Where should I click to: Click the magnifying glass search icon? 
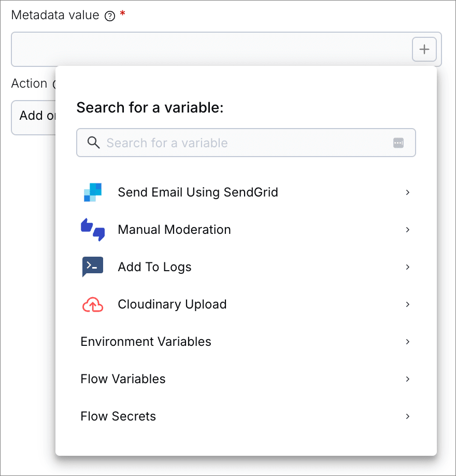[94, 143]
